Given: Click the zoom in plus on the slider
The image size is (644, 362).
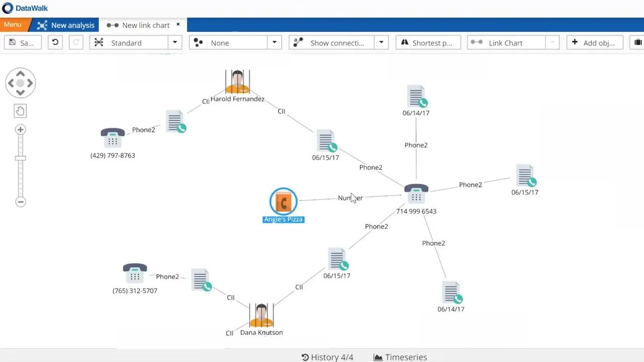Looking at the screenshot, I should point(20,129).
